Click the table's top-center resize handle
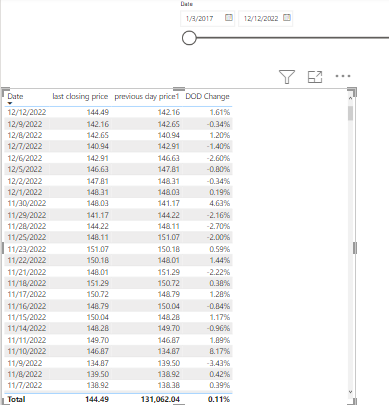This screenshot has width=389, height=405. click(179, 89)
